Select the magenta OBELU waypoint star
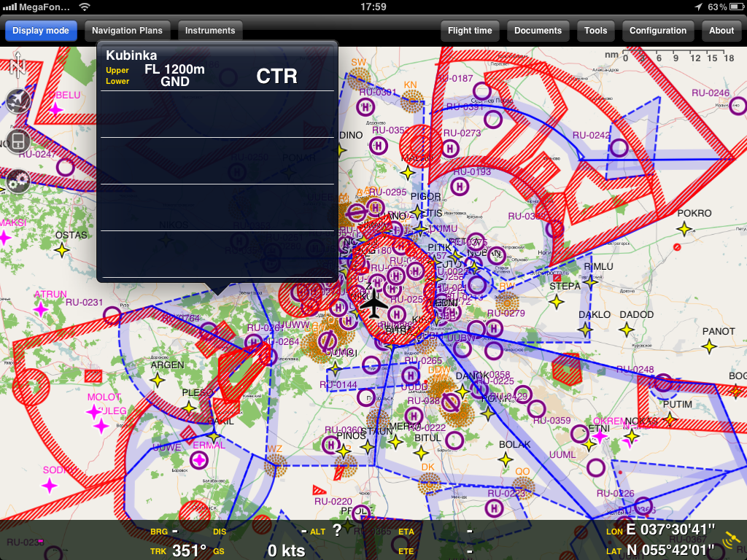The image size is (747, 560). pyautogui.click(x=55, y=109)
